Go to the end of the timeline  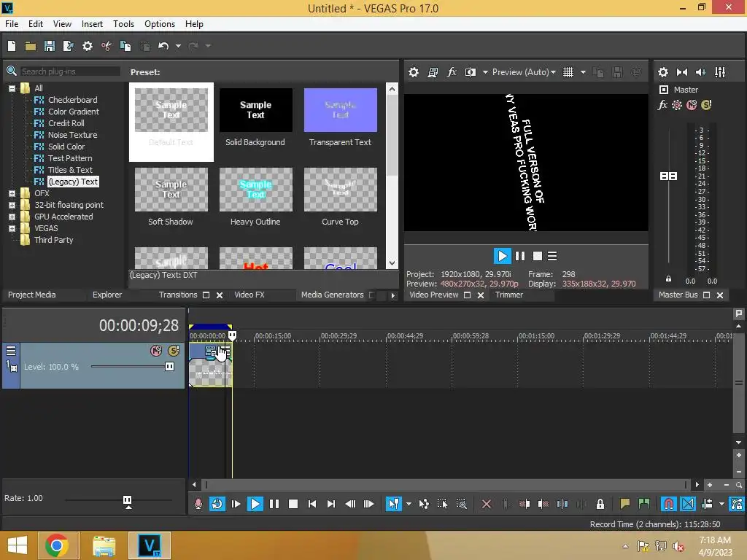(331, 504)
